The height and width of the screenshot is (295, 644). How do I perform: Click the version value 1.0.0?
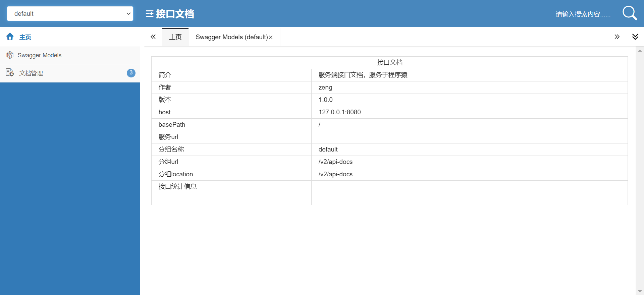tap(326, 100)
